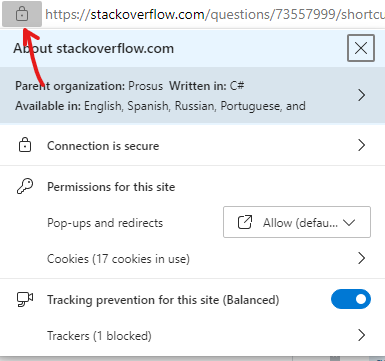Screen dimensions: 385x361
Task: Click the Parent organization: Prosus row
Action: pyautogui.click(x=192, y=95)
